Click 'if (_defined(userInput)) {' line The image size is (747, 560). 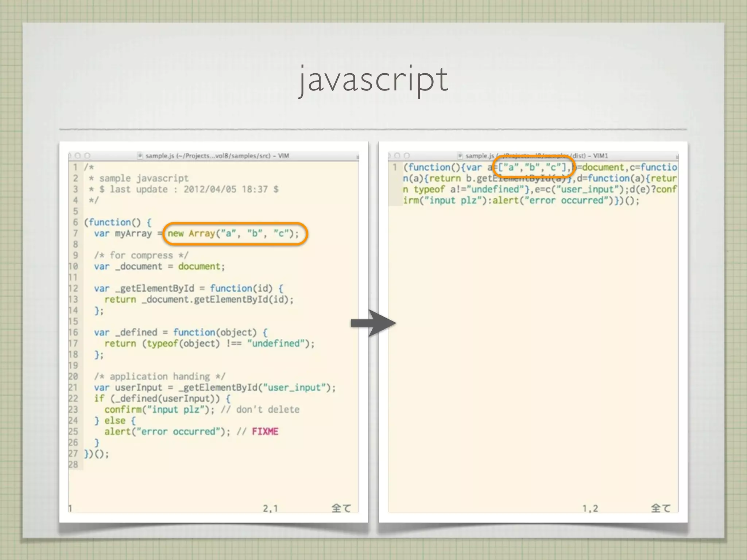point(162,398)
